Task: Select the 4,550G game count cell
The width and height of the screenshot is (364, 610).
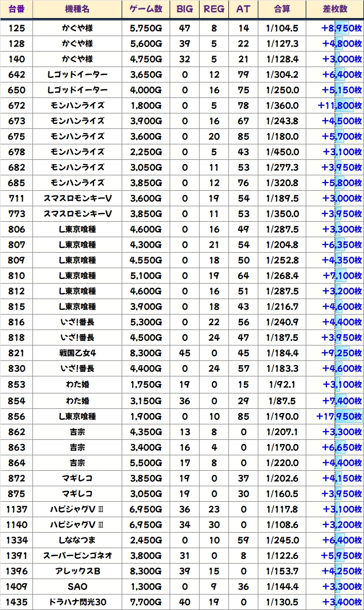Action: click(x=146, y=260)
